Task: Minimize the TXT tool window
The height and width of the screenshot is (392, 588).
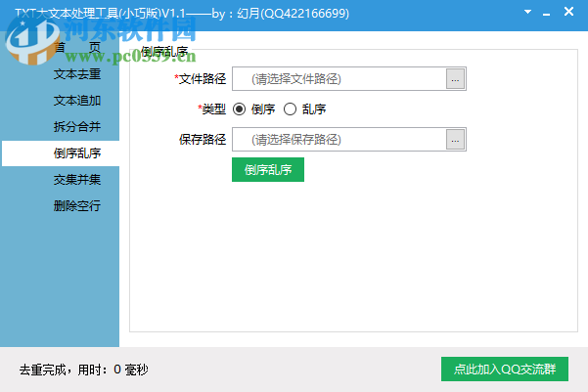Action: pos(546,14)
